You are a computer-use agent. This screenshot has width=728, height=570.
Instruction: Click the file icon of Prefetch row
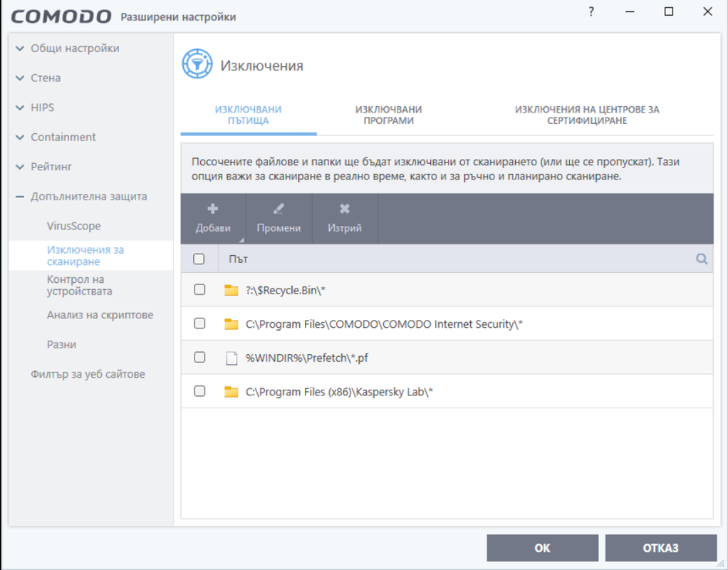click(232, 358)
